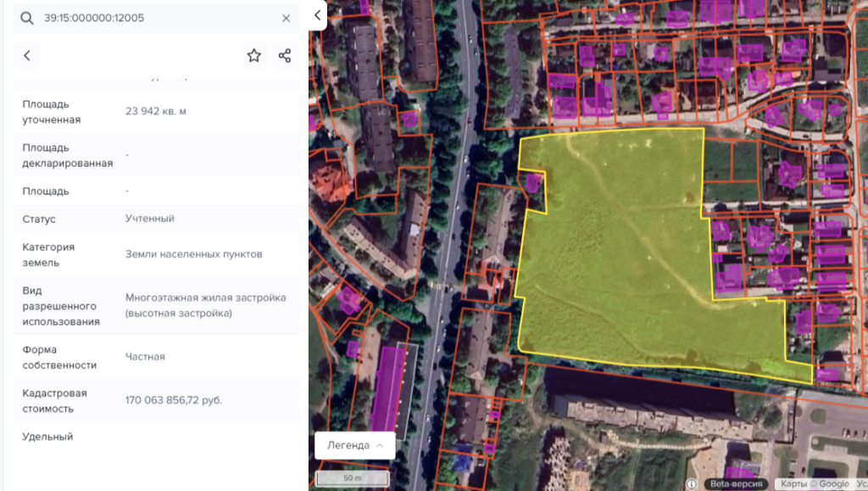Click the 50 m map scale bar

(352, 478)
